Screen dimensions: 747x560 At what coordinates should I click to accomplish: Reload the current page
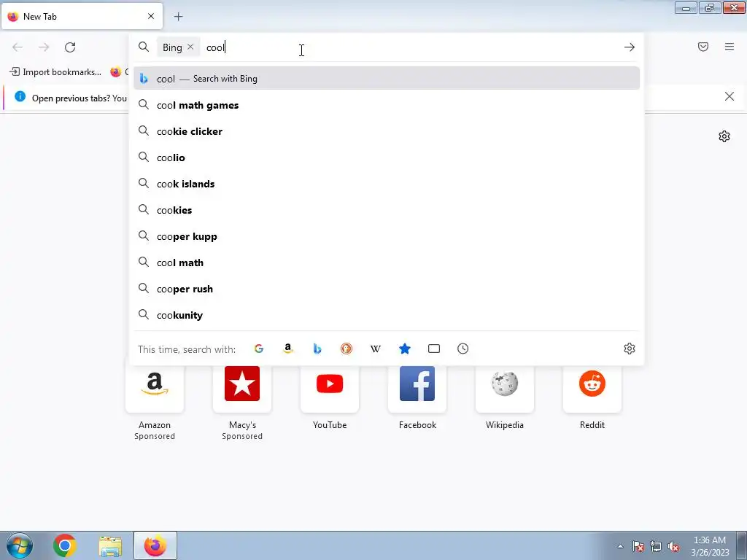[x=70, y=47]
